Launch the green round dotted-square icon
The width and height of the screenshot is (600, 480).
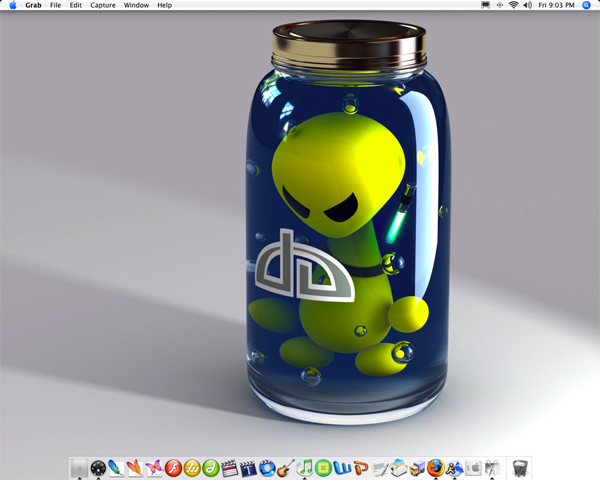coord(323,468)
